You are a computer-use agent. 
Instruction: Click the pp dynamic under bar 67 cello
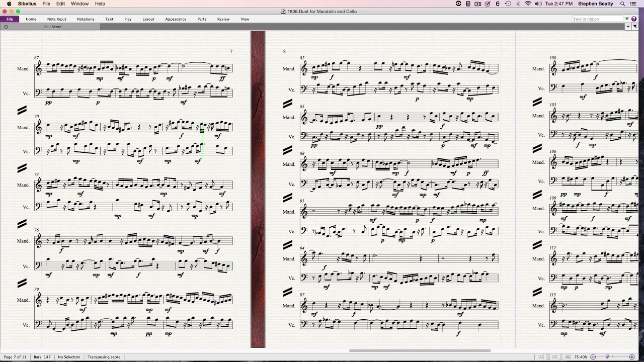48,102
